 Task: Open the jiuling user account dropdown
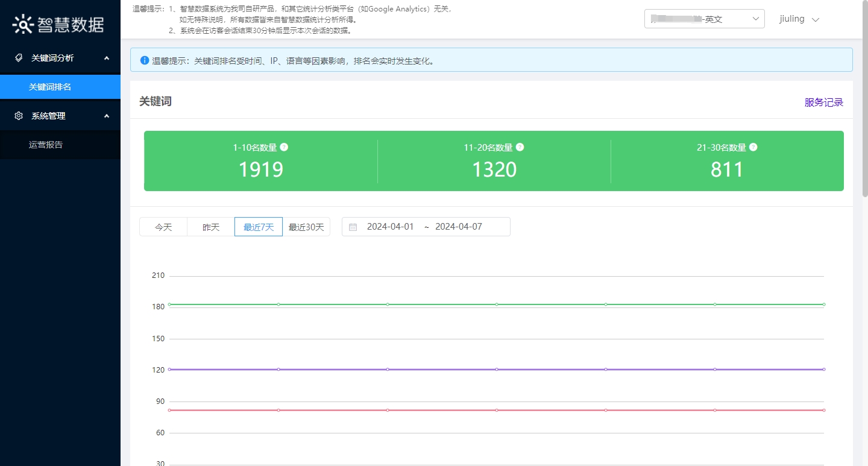(x=800, y=19)
